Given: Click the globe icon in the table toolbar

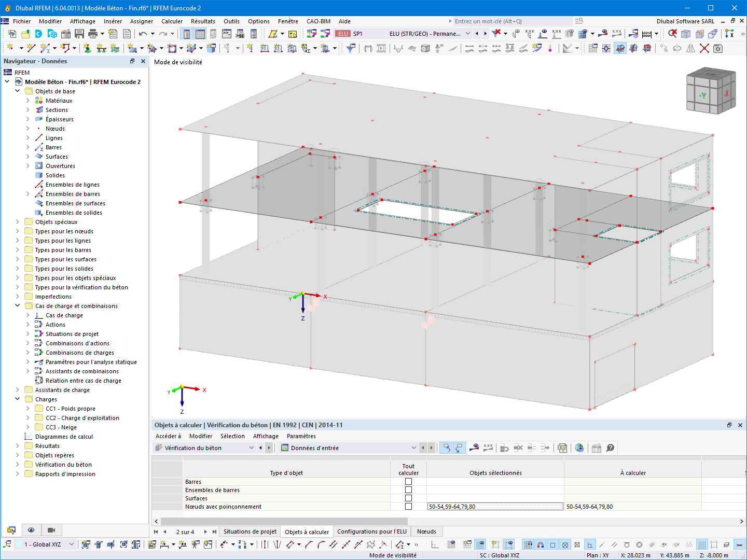Looking at the screenshot, I should click(579, 448).
